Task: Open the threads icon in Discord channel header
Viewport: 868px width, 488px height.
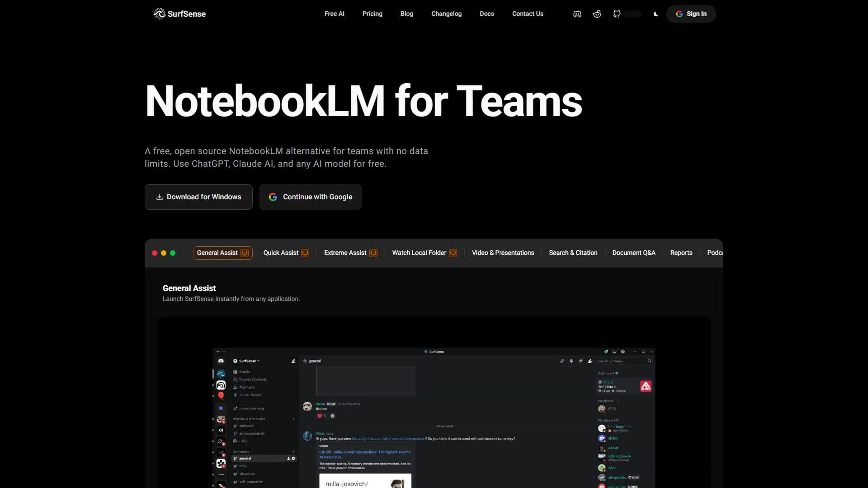Action: click(562, 361)
